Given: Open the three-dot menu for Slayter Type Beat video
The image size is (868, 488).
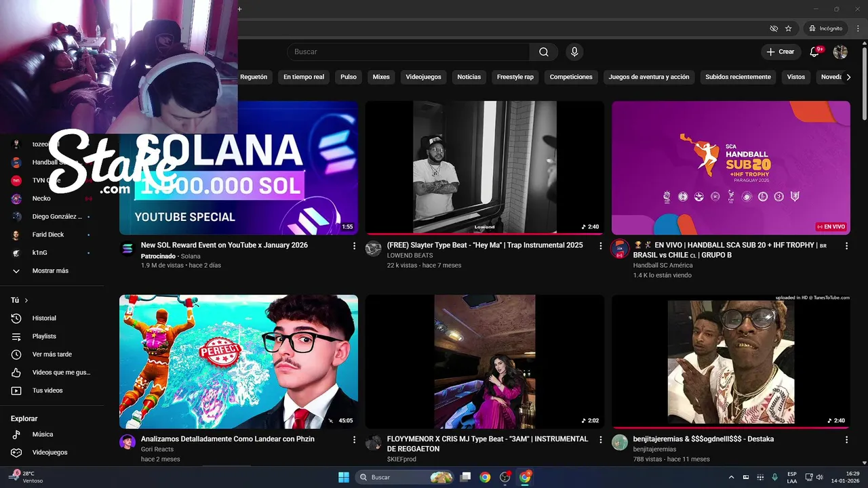Looking at the screenshot, I should pyautogui.click(x=600, y=246).
